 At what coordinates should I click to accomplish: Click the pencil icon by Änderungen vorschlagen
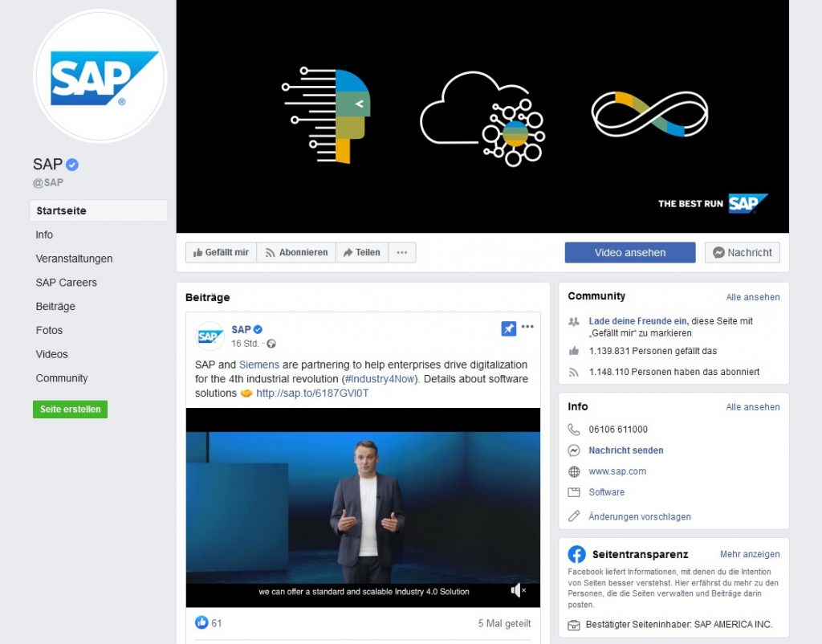[574, 516]
